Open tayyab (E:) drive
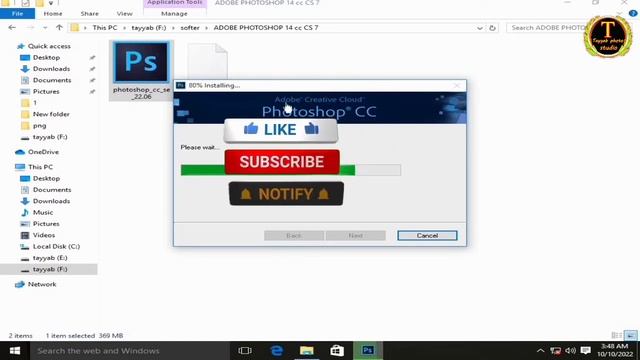This screenshot has height=360, width=640. (50, 258)
